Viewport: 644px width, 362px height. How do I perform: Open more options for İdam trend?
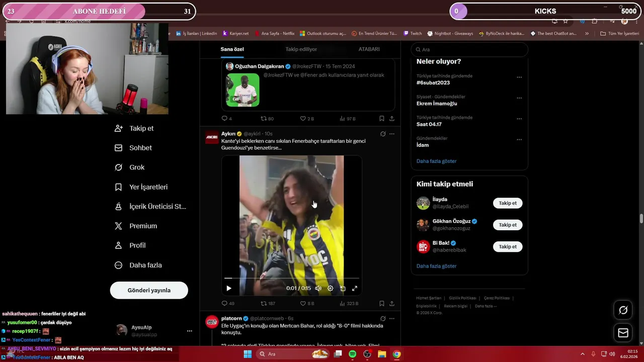coord(519,140)
